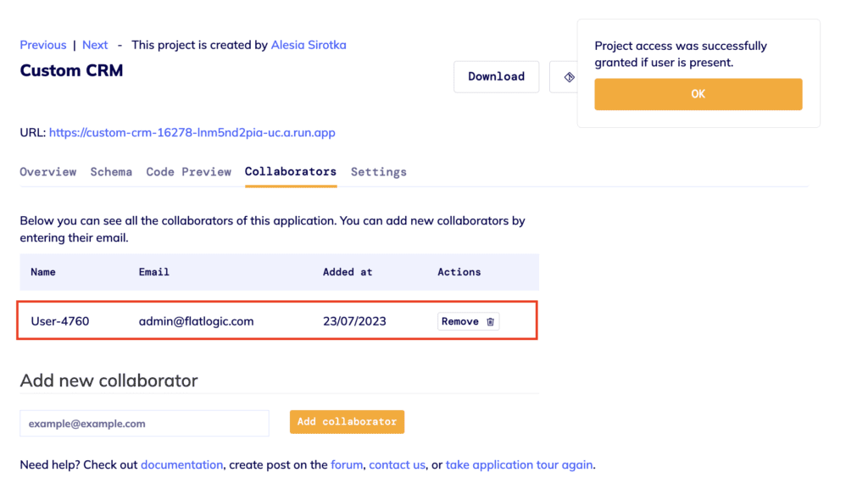Select the Collaborators tab

291,171
